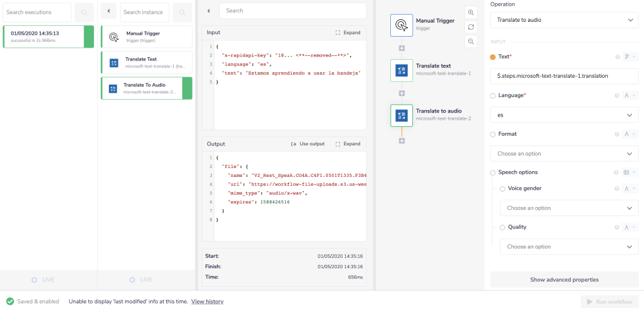This screenshot has height=312, width=644.
Task: Open the View history link
Action: 207,301
